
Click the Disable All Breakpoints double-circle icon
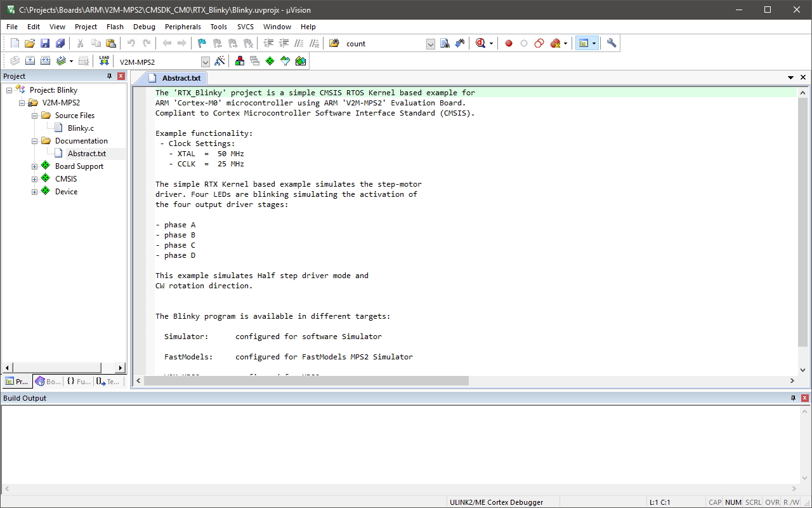pyautogui.click(x=539, y=43)
